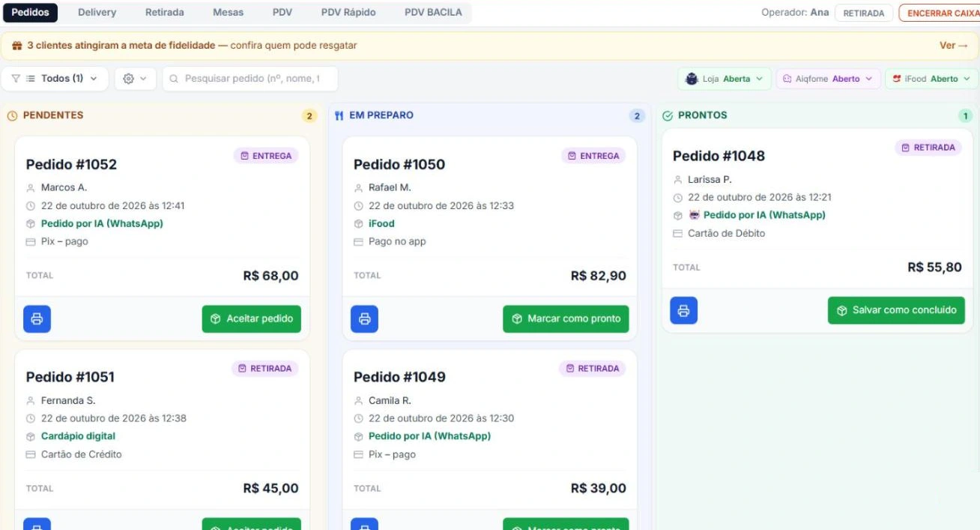This screenshot has width=980, height=530.
Task: Click the Pago no app payment text
Action: click(x=397, y=241)
